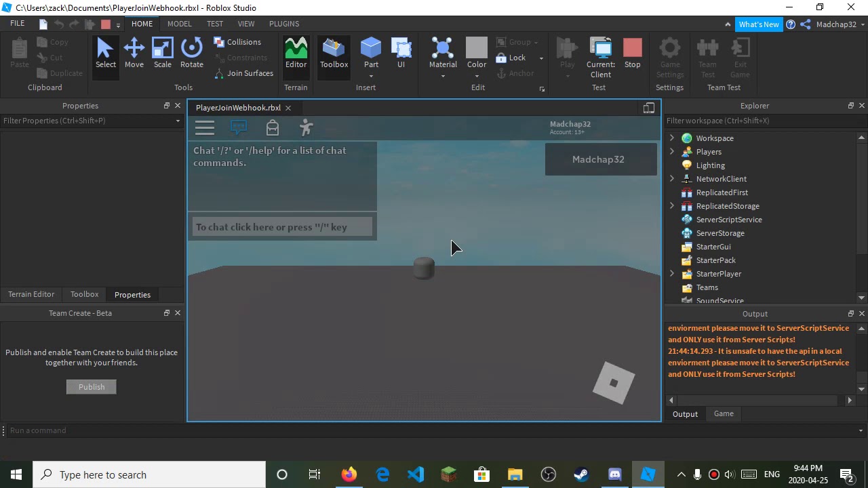Open the Toolbox from ribbon

334,54
